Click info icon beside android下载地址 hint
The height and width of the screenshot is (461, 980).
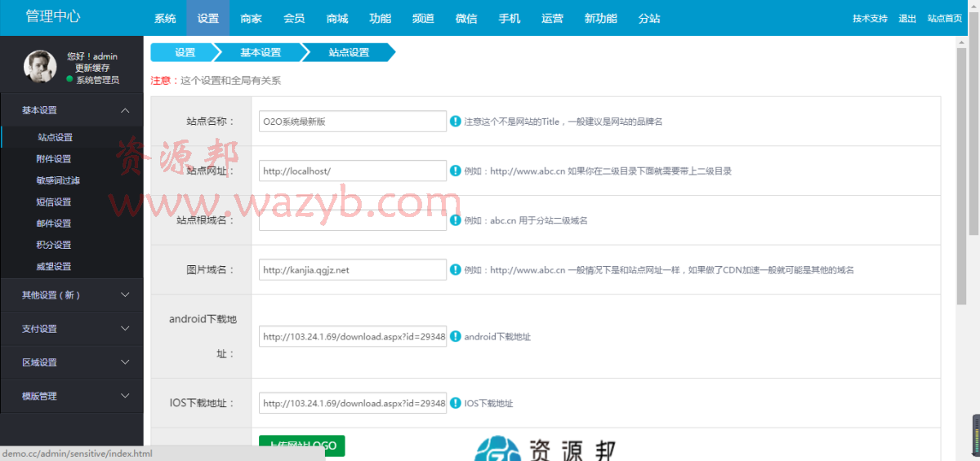[x=455, y=336]
